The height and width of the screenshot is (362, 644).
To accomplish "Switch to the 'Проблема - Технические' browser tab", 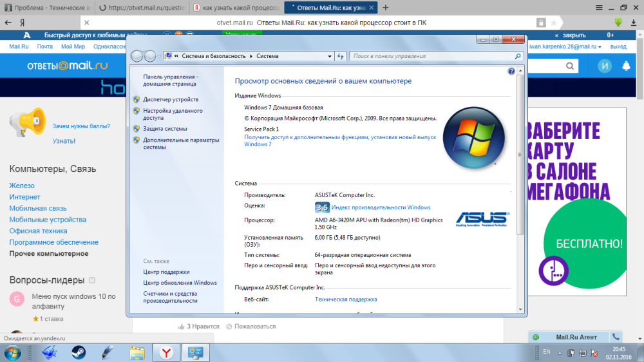I will (47, 8).
